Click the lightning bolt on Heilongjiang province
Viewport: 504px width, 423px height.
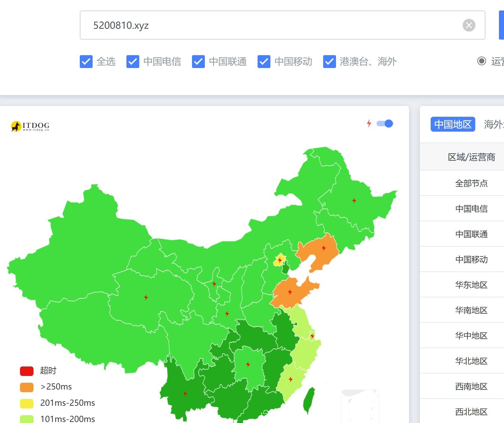[354, 201]
